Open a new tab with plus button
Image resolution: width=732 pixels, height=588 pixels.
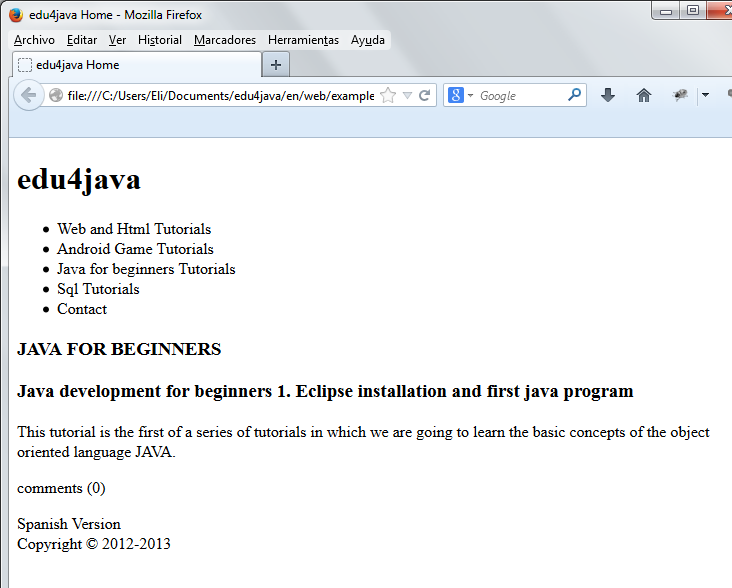click(275, 65)
